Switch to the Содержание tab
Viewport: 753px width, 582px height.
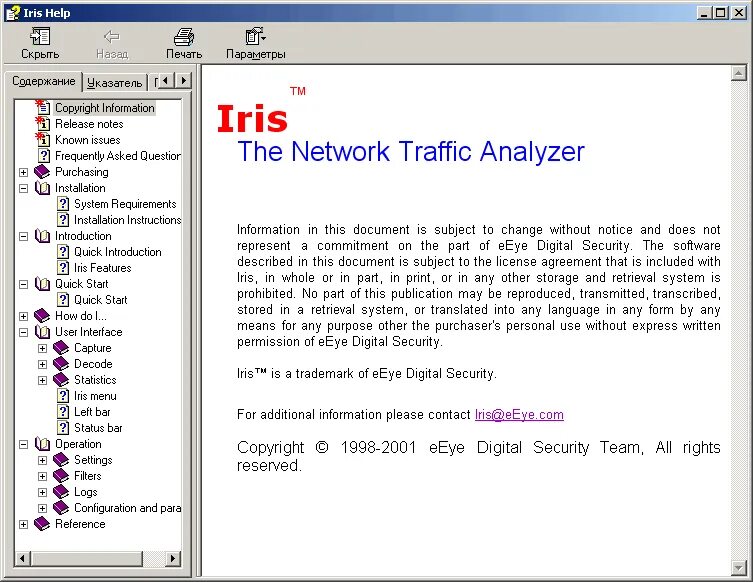pos(44,81)
